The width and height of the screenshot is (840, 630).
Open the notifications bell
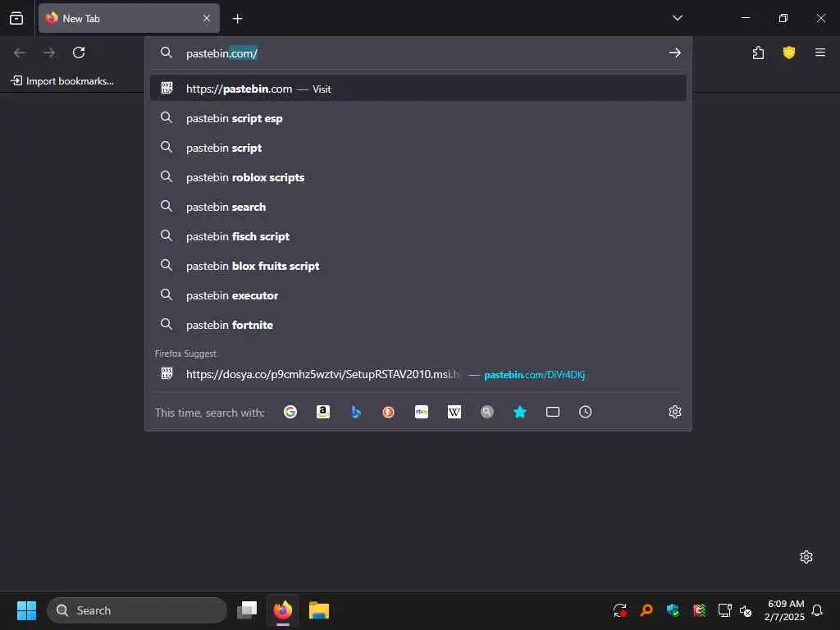coord(818,610)
